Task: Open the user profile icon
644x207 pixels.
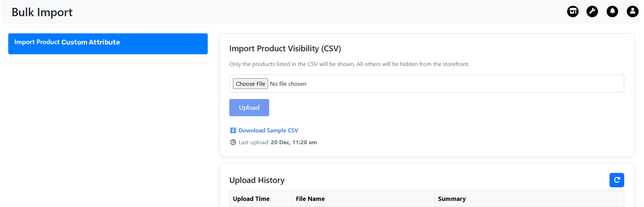Action: tap(632, 11)
